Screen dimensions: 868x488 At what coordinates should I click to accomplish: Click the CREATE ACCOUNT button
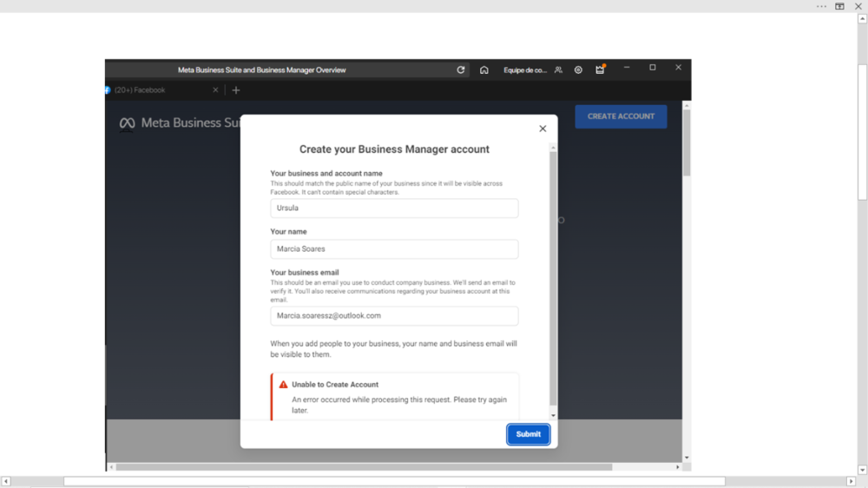point(621,116)
